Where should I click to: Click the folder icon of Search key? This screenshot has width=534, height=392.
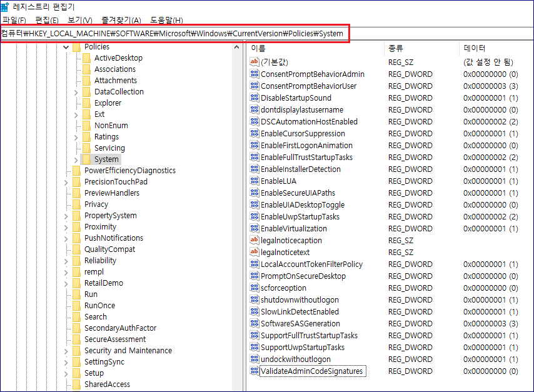[77, 317]
